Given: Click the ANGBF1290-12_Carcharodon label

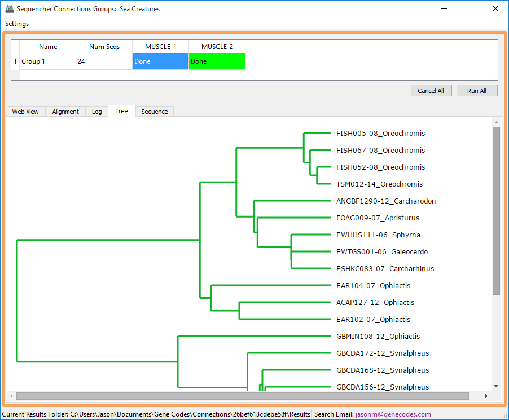Looking at the screenshot, I should click(x=386, y=201).
